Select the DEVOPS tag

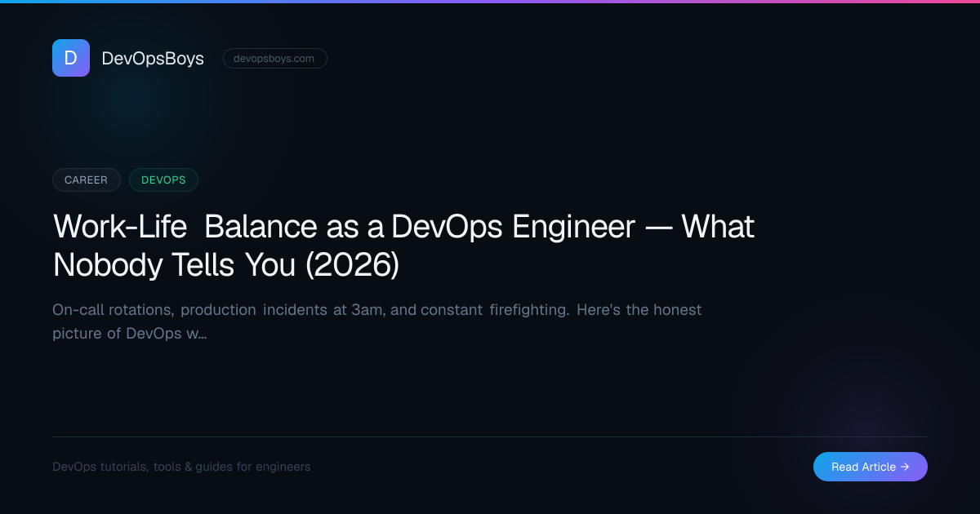pyautogui.click(x=163, y=179)
